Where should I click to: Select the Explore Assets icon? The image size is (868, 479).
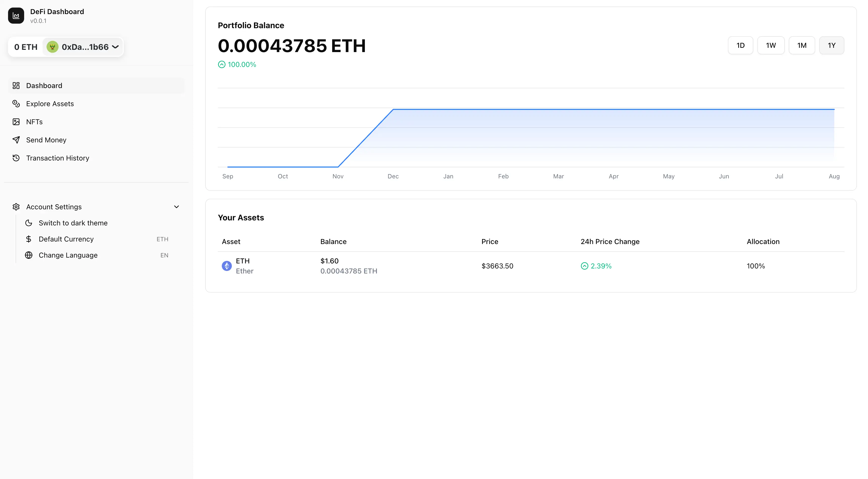click(x=16, y=103)
